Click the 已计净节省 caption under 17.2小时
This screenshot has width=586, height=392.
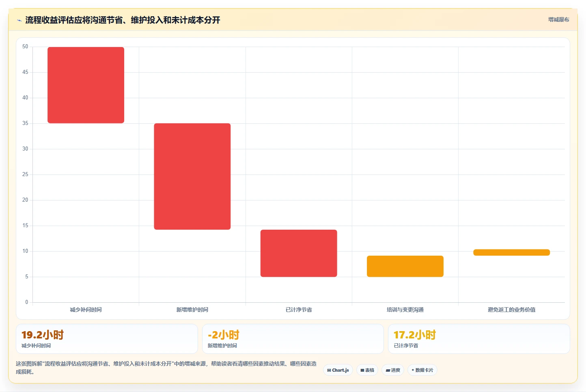pyautogui.click(x=406, y=346)
